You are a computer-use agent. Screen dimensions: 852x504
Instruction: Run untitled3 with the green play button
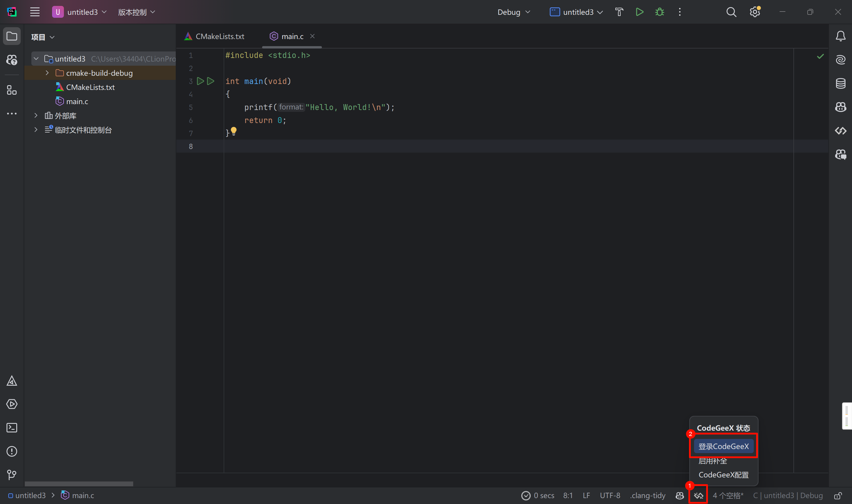[x=639, y=12]
